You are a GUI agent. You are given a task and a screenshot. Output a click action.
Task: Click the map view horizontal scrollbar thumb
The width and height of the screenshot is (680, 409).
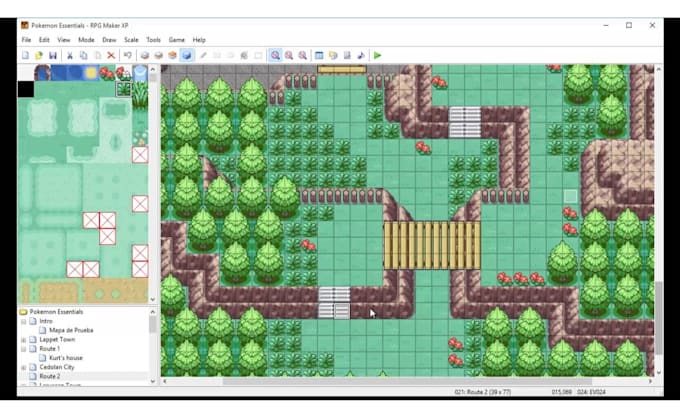click(407, 381)
